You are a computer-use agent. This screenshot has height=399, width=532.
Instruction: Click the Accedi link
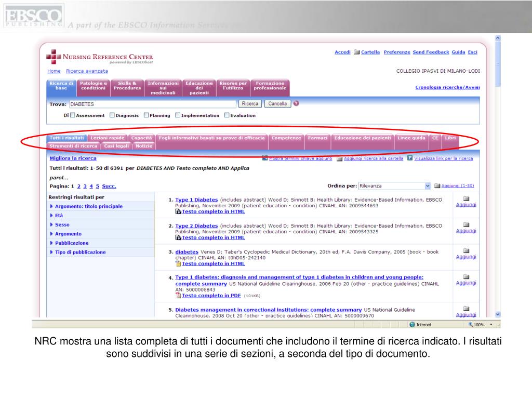click(x=343, y=52)
